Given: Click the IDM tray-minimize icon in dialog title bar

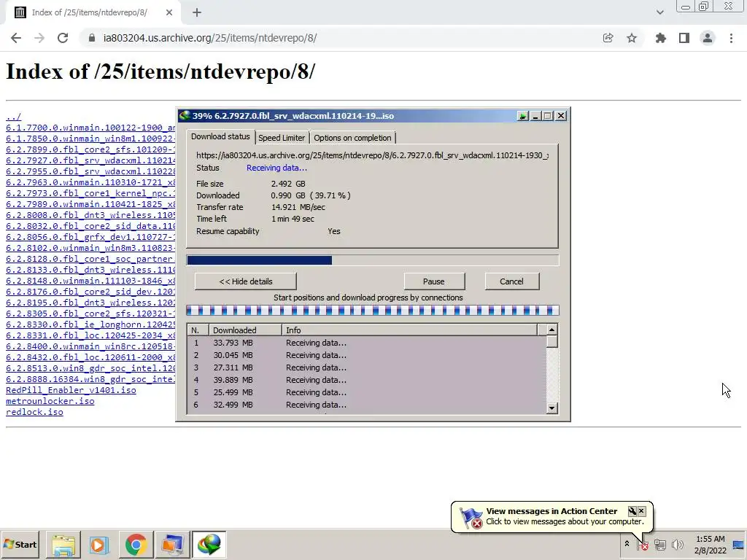Looking at the screenshot, I should [522, 116].
